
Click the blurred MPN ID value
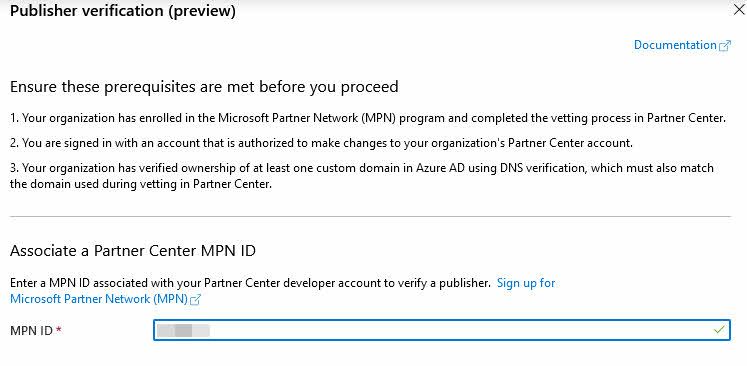(x=184, y=330)
